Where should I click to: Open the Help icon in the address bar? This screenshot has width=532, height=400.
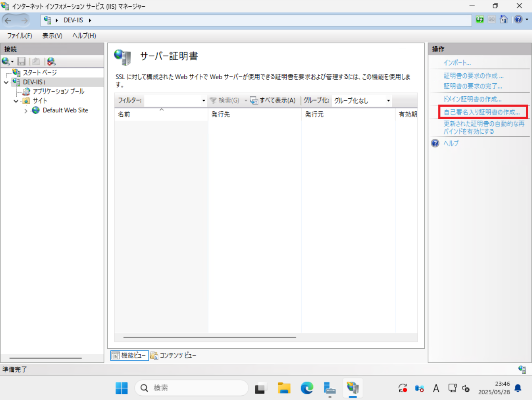[x=518, y=19]
